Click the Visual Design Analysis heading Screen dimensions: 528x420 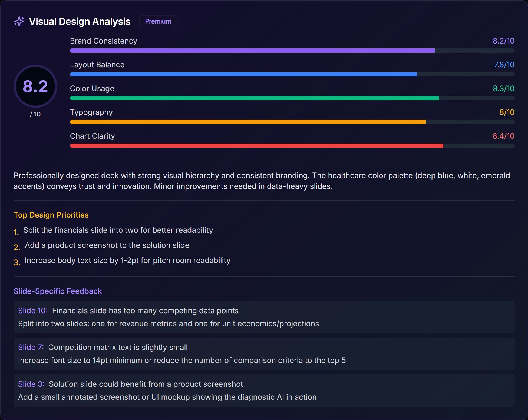point(80,21)
